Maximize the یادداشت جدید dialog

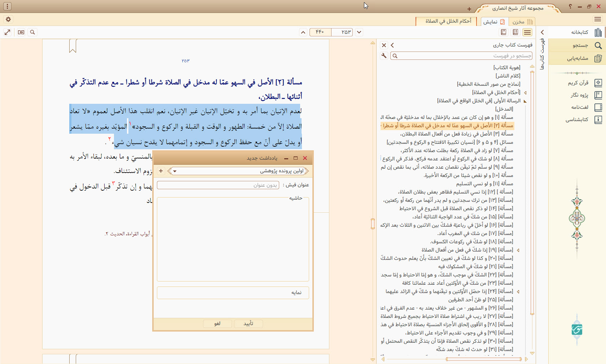coord(295,158)
